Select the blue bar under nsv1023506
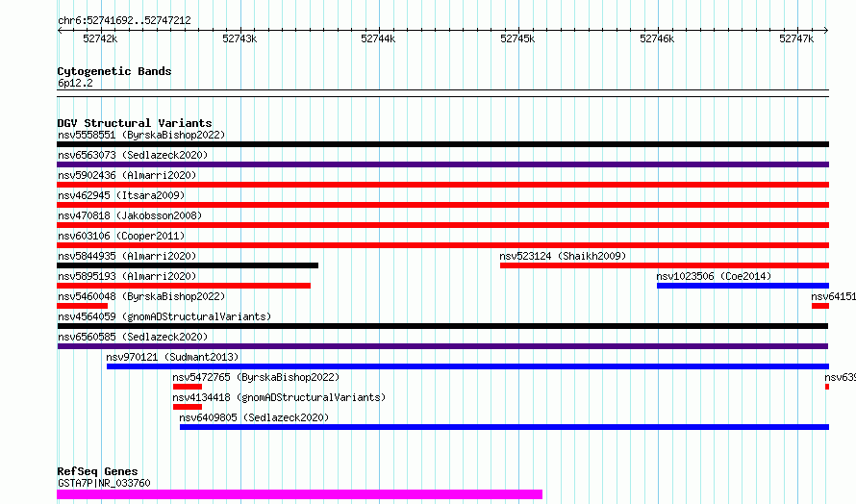 pos(743,286)
